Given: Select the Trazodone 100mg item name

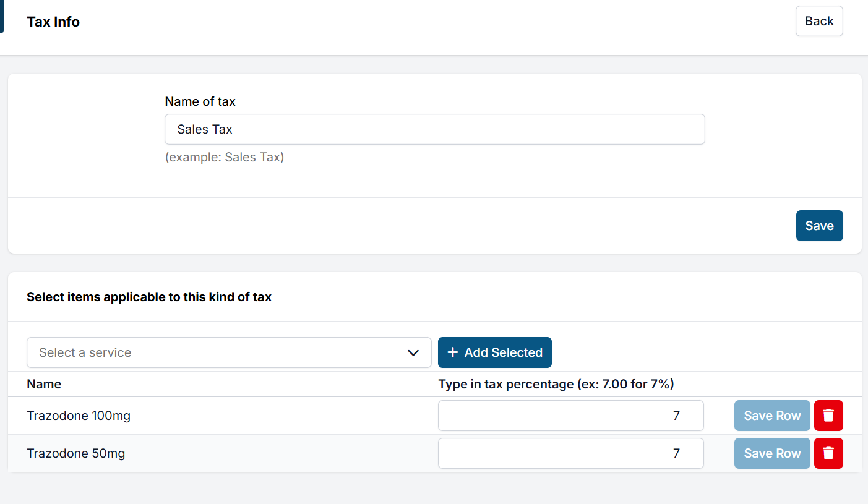Looking at the screenshot, I should coord(79,416).
